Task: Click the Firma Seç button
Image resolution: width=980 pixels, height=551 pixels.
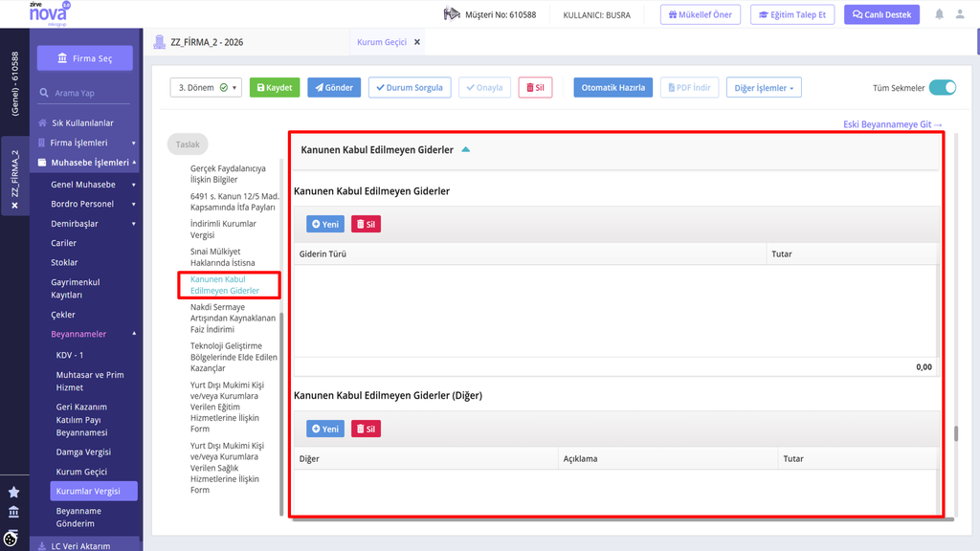Action: 85,58
